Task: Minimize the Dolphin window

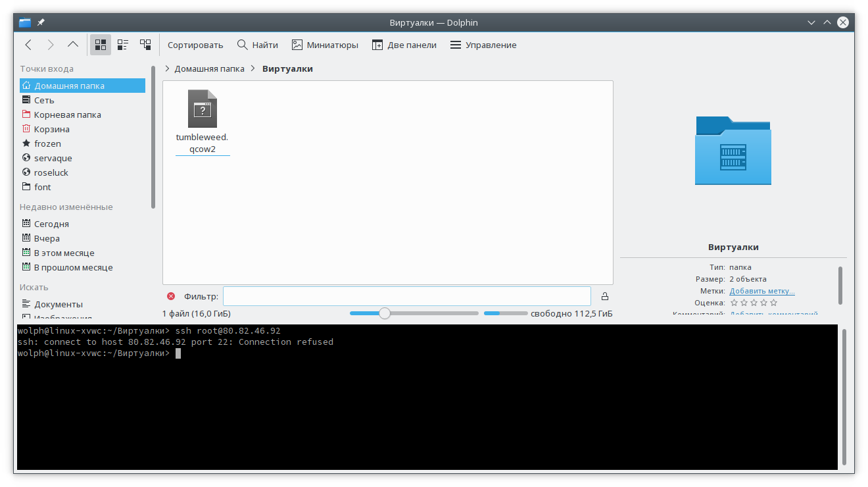Action: click(x=812, y=22)
